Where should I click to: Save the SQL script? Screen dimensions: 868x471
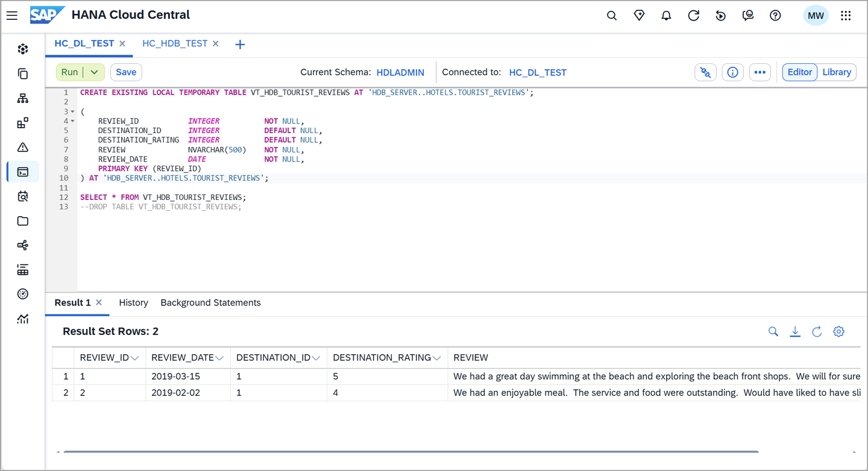coord(126,72)
